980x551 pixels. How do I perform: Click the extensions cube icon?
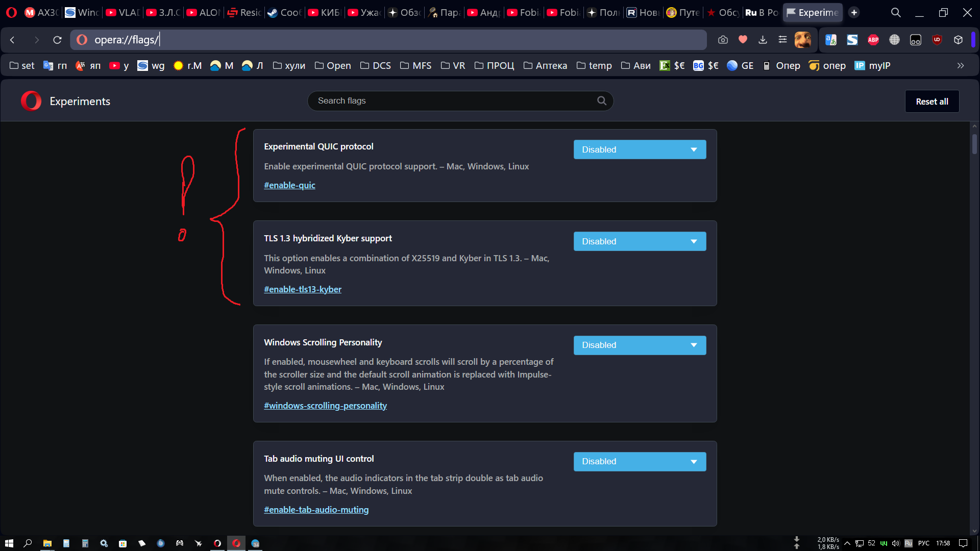click(958, 40)
